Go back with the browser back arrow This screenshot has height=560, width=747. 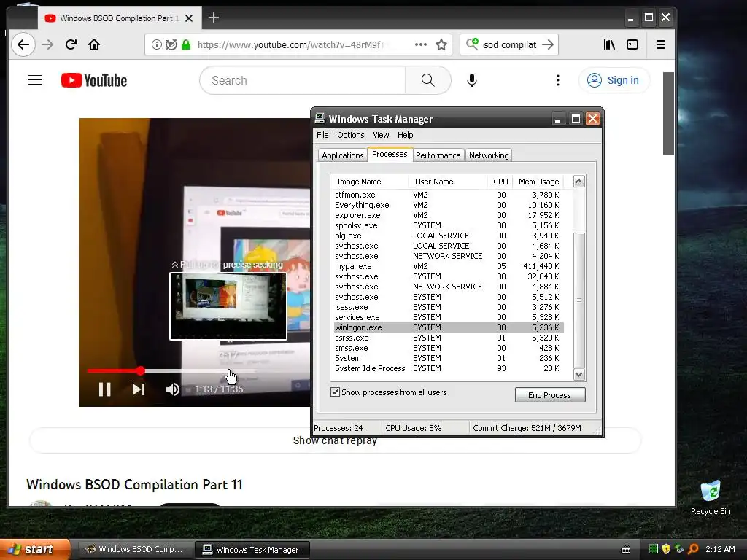pyautogui.click(x=23, y=44)
